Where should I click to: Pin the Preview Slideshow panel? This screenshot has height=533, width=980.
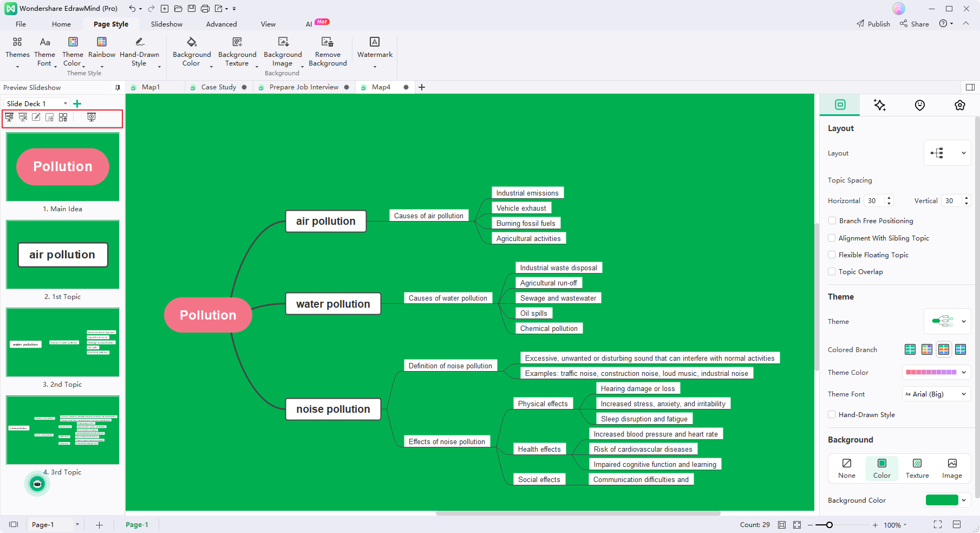(117, 87)
